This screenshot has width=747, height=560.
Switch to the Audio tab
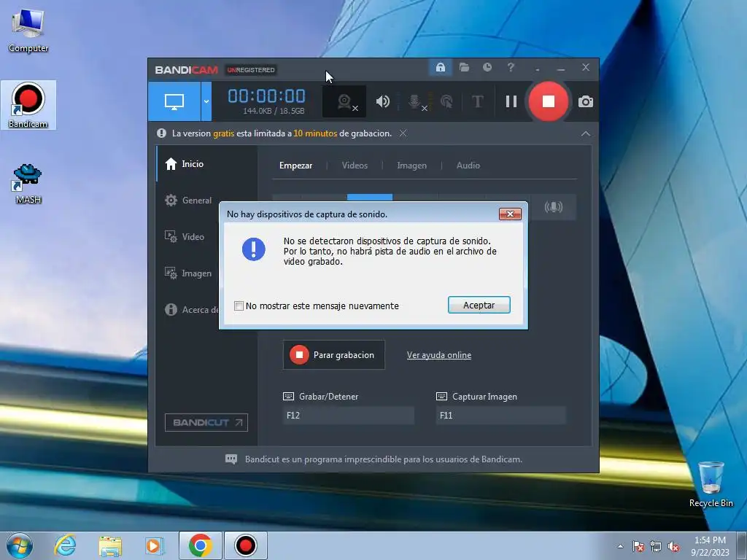[468, 166]
